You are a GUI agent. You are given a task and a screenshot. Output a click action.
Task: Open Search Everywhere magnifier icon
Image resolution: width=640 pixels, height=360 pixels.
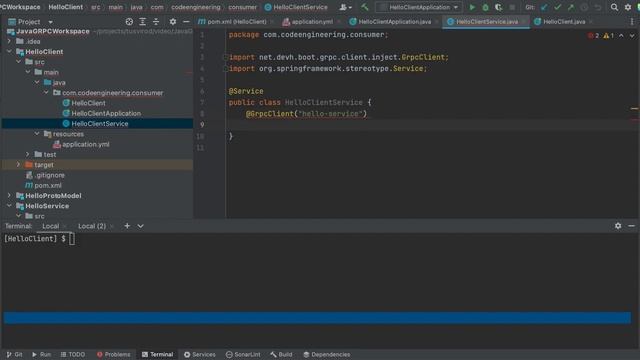click(614, 7)
